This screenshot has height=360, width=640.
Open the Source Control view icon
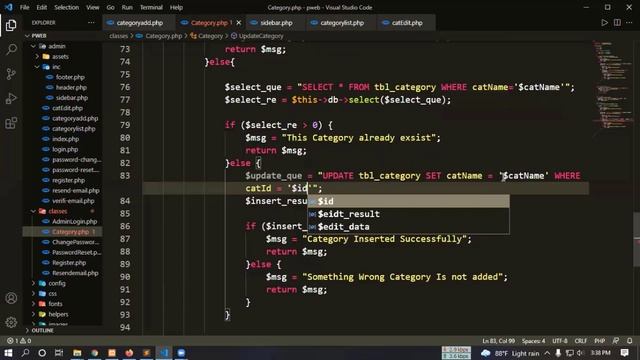point(11,74)
